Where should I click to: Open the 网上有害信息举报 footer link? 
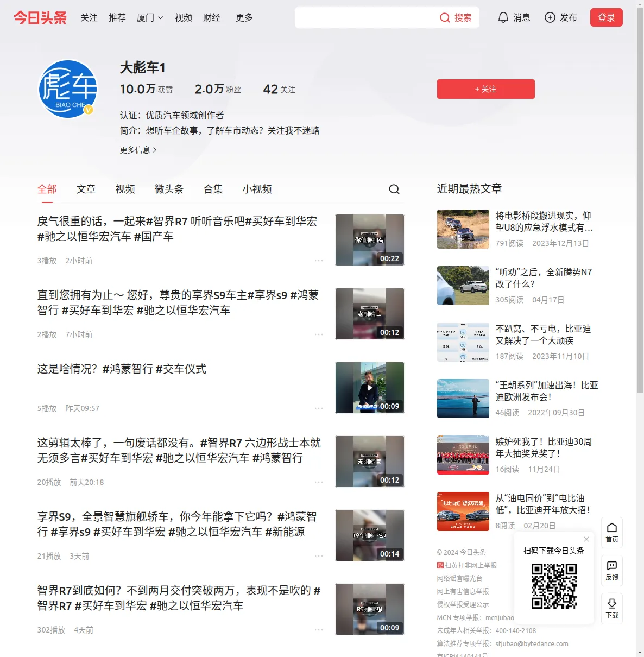463,591
